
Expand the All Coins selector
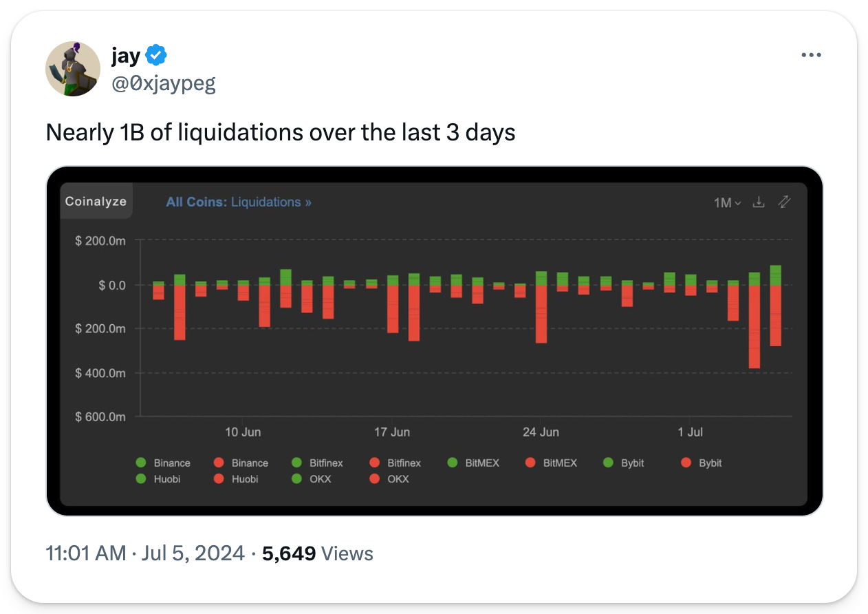click(x=195, y=202)
